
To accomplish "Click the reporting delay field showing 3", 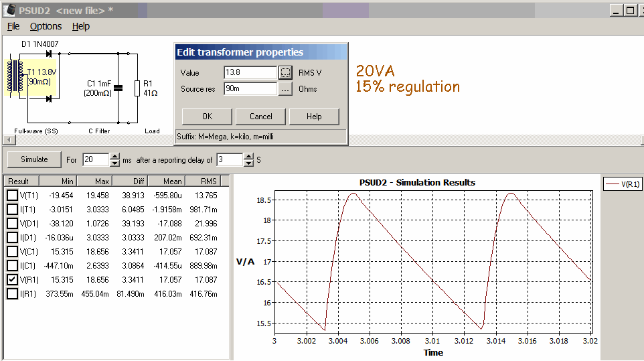I will pyautogui.click(x=230, y=159).
